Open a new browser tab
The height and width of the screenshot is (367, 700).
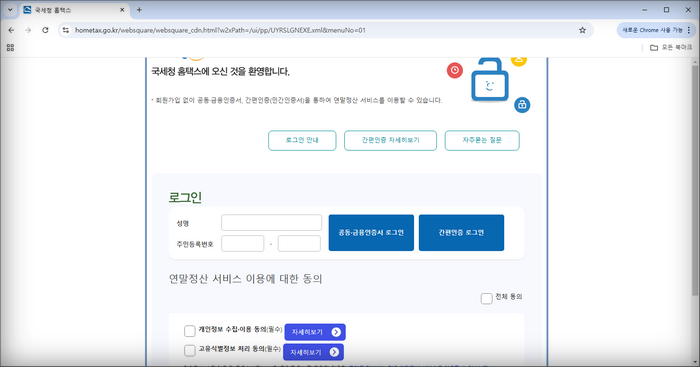pyautogui.click(x=139, y=10)
